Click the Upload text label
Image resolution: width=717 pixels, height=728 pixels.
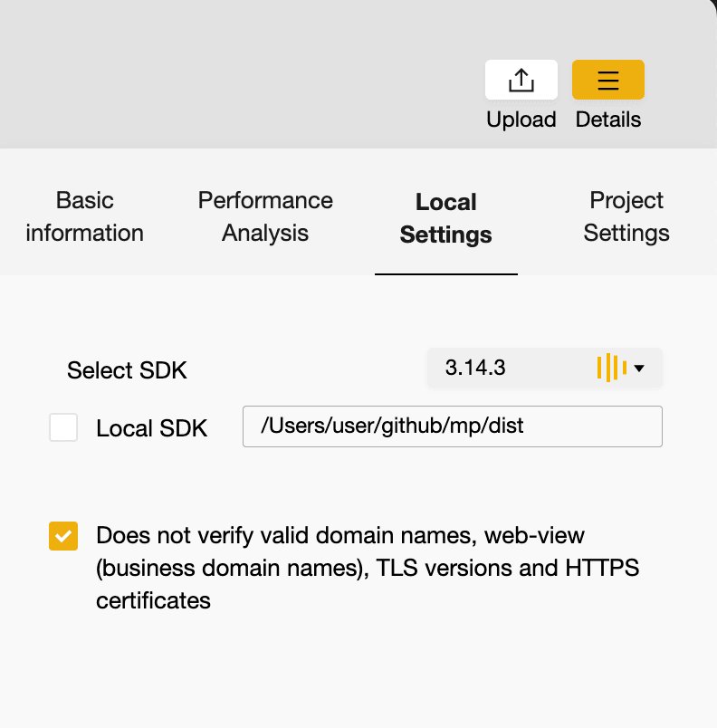coord(521,120)
